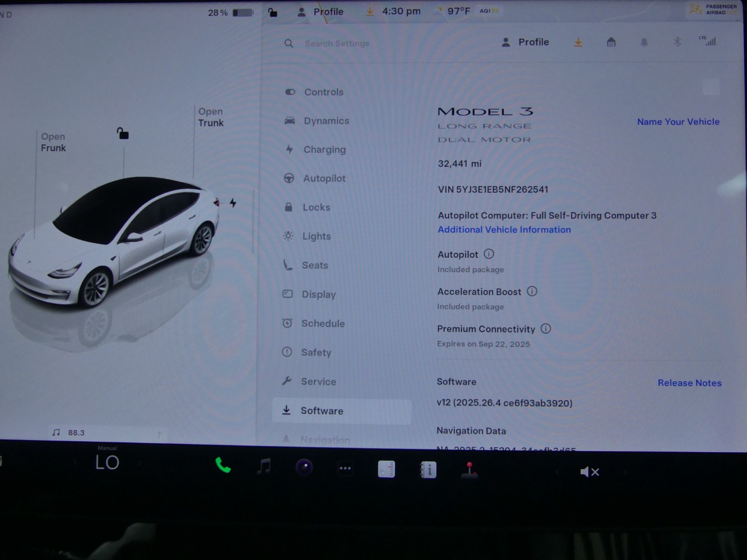The width and height of the screenshot is (747, 560).
Task: Click the LO temperature setting
Action: coord(107,463)
